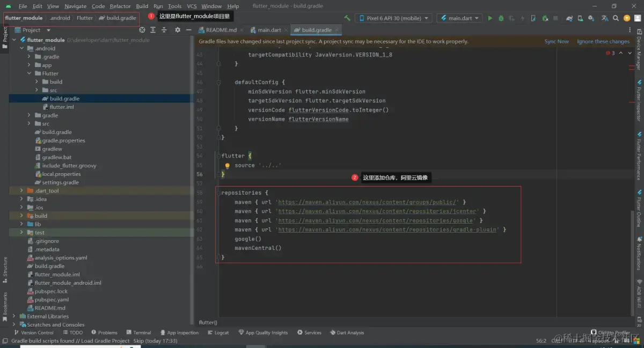Screen dimensions: 644x348
Task: Open Notifications side panel
Action: tap(639, 253)
